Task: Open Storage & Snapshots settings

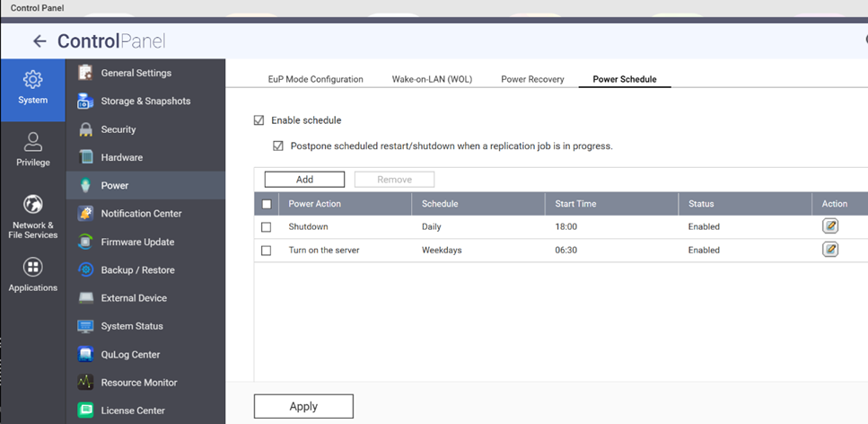Action: coord(145,102)
